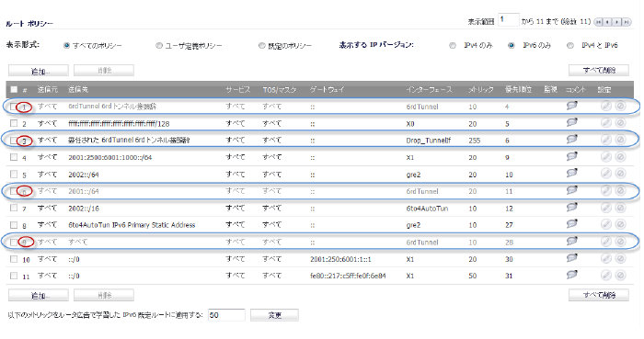Click edit pencil icon for route 8

point(605,225)
